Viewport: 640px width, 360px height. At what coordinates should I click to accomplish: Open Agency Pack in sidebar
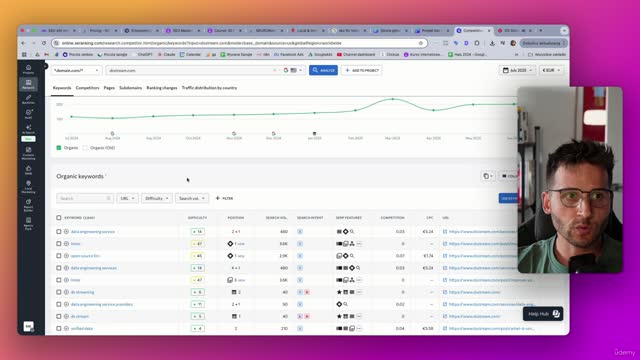tap(28, 224)
